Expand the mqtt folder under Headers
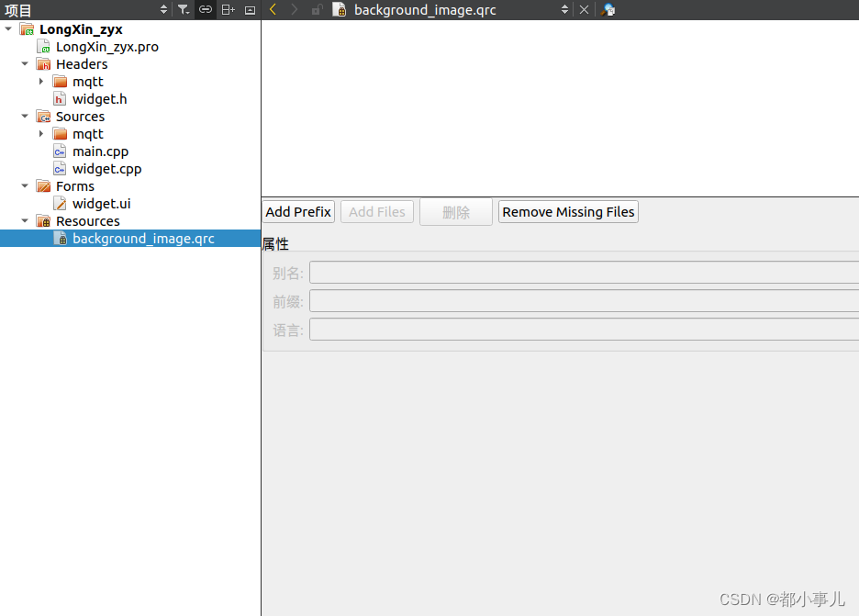 coord(41,81)
